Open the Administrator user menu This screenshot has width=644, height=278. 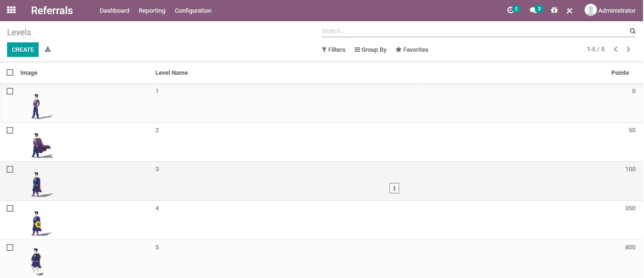point(610,10)
